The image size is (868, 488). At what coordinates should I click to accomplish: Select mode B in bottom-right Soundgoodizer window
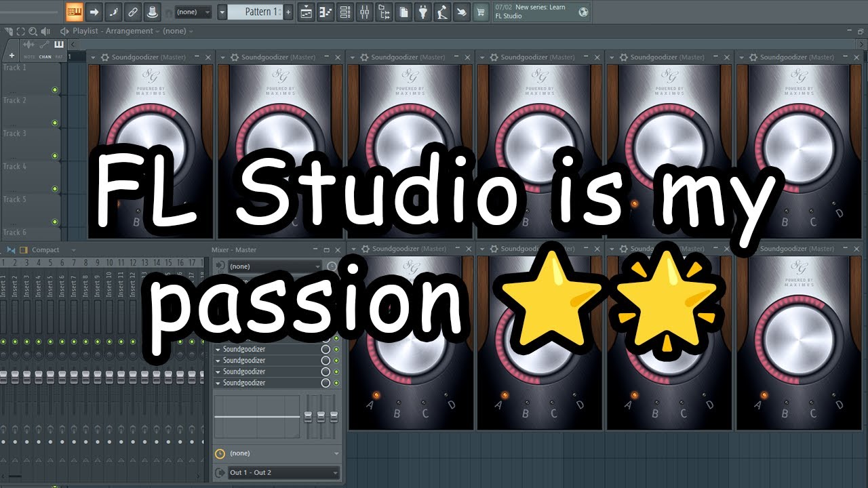tap(785, 412)
